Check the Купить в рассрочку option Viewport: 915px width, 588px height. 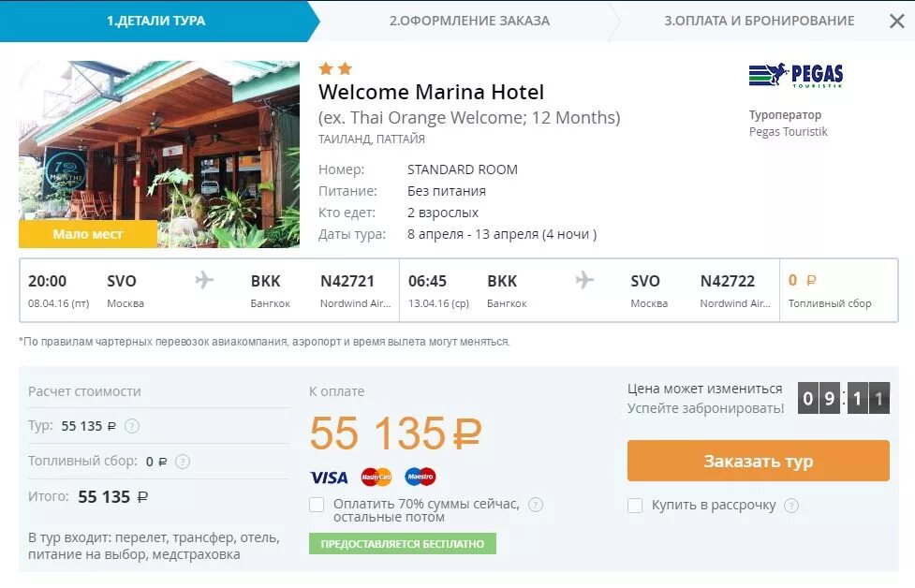[635, 506]
